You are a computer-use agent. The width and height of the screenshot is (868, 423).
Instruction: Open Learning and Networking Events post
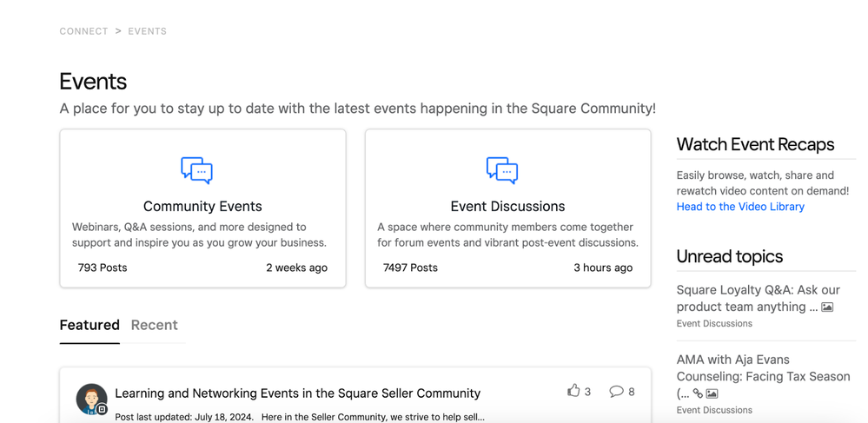click(297, 393)
